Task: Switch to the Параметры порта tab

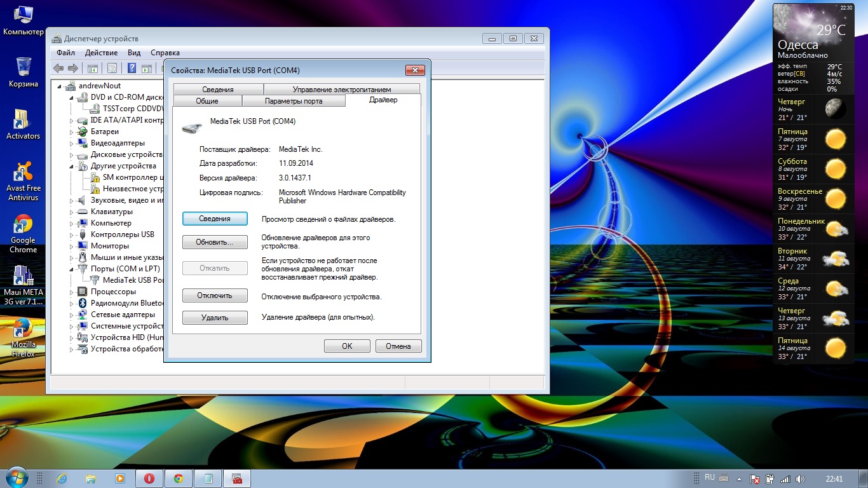Action: 293,101
